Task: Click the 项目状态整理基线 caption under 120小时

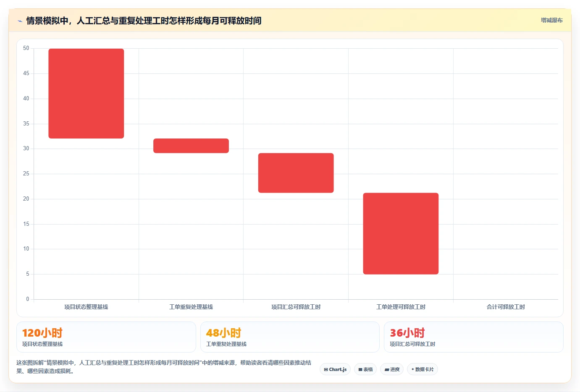Action: click(x=42, y=344)
